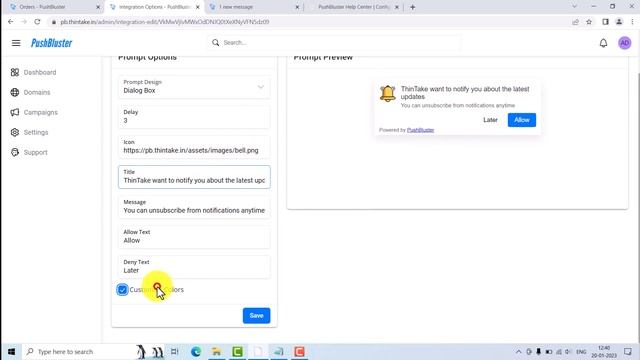Go to Campaigns in the sidebar
Screen dimensions: 640x360
point(40,112)
